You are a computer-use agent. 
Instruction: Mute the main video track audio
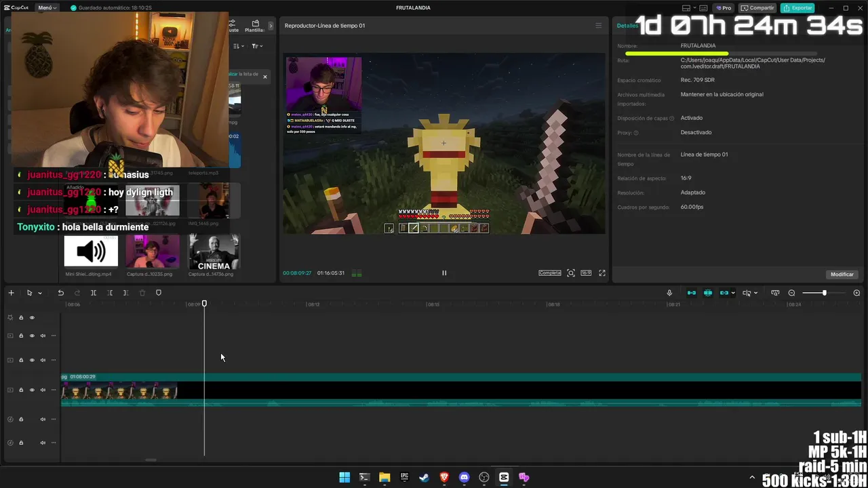tap(43, 390)
